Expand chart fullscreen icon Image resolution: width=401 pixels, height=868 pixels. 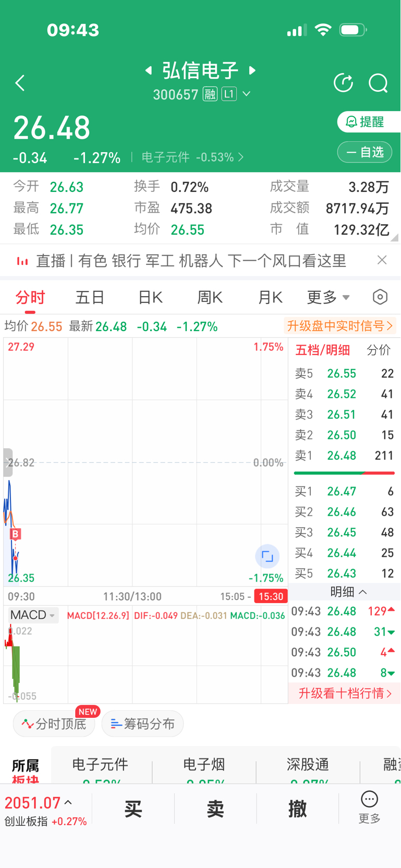267,556
